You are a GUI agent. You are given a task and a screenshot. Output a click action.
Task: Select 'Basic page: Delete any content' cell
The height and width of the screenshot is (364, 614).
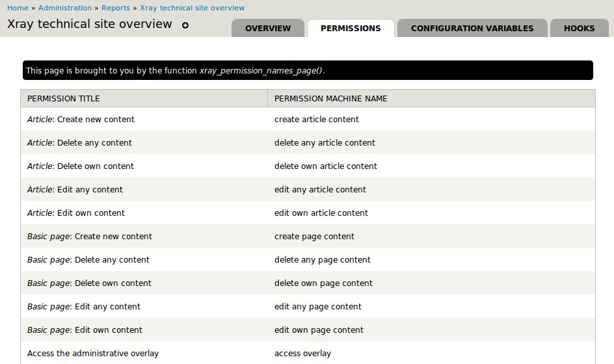(144, 259)
